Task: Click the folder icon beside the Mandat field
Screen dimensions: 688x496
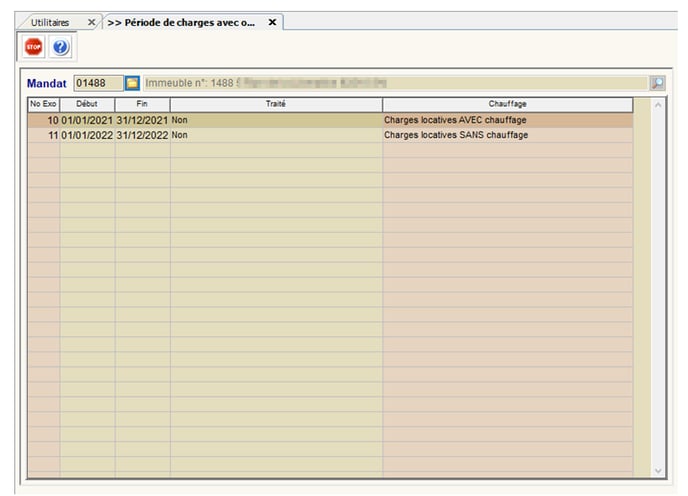Action: [132, 83]
